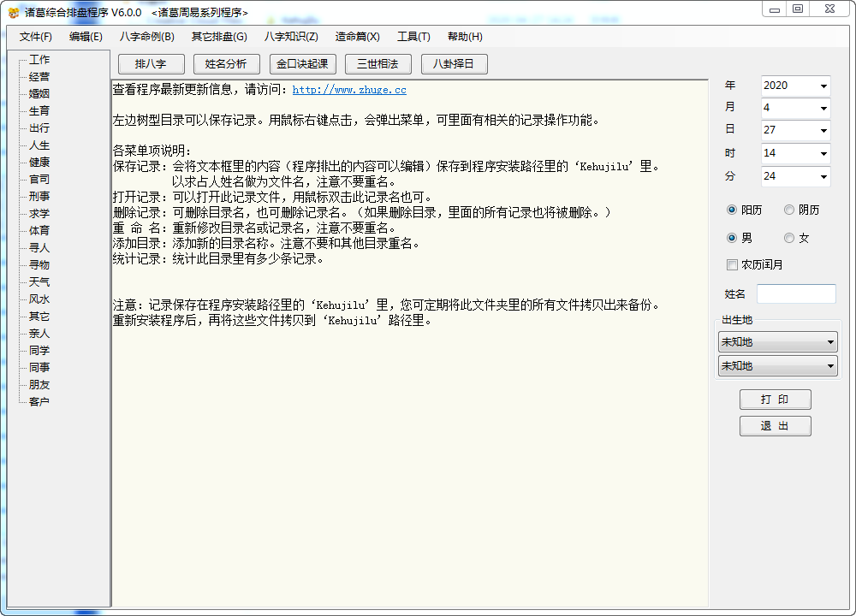Select the 朋友 tree folder
The height and width of the screenshot is (616, 856).
coord(39,385)
